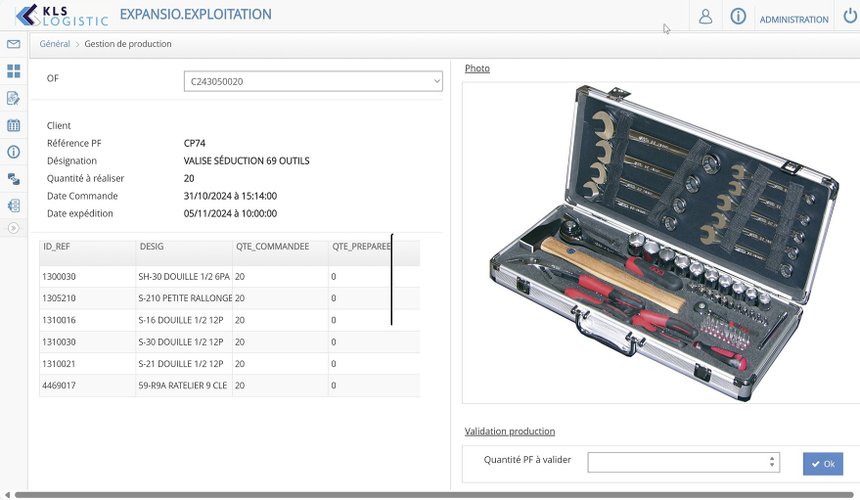Click the power logout icon
The width and height of the screenshot is (860, 500).
(x=850, y=16)
